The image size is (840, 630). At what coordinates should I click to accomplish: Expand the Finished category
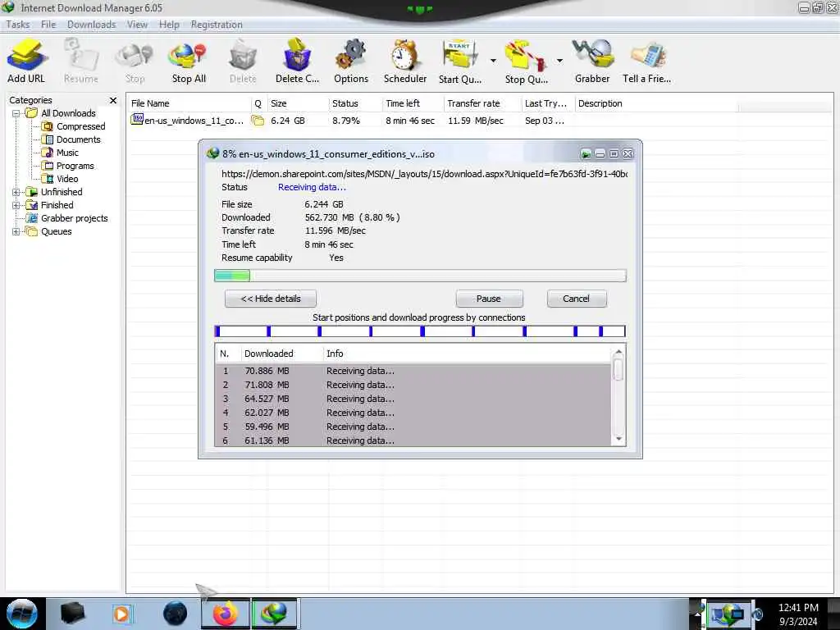[16, 205]
